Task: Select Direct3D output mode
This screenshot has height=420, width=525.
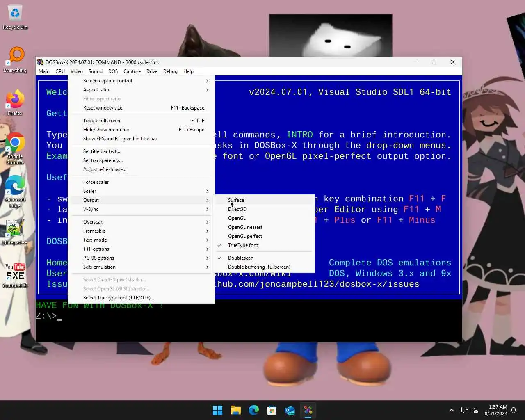Action: tap(265, 209)
